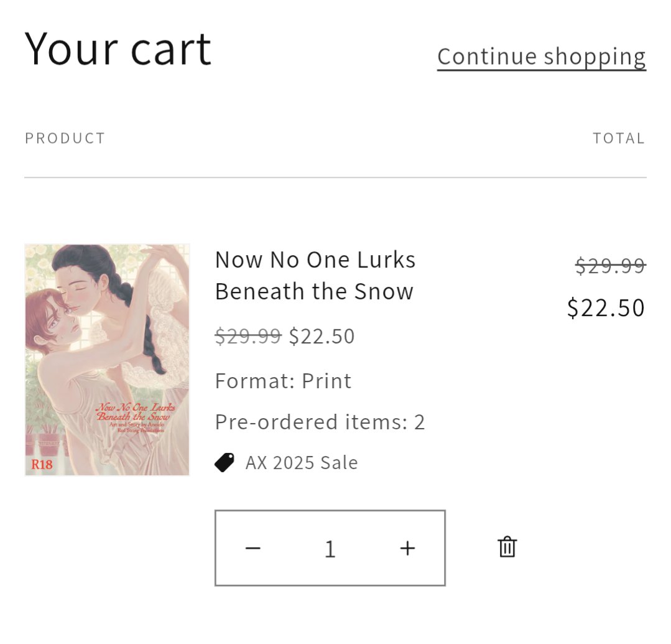
Task: Click the TOTAL column header
Action: point(618,138)
